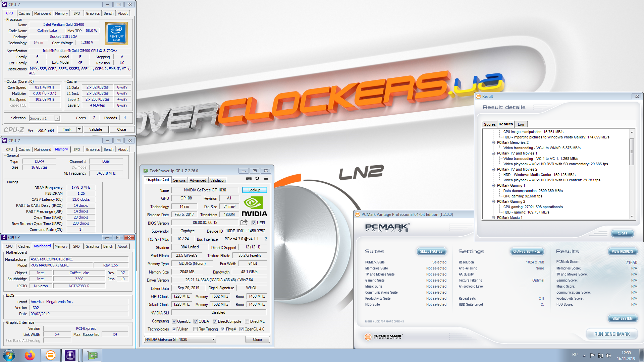Click CLOSE button in Result window
Image resolution: width=644 pixels, height=362 pixels.
point(623,234)
